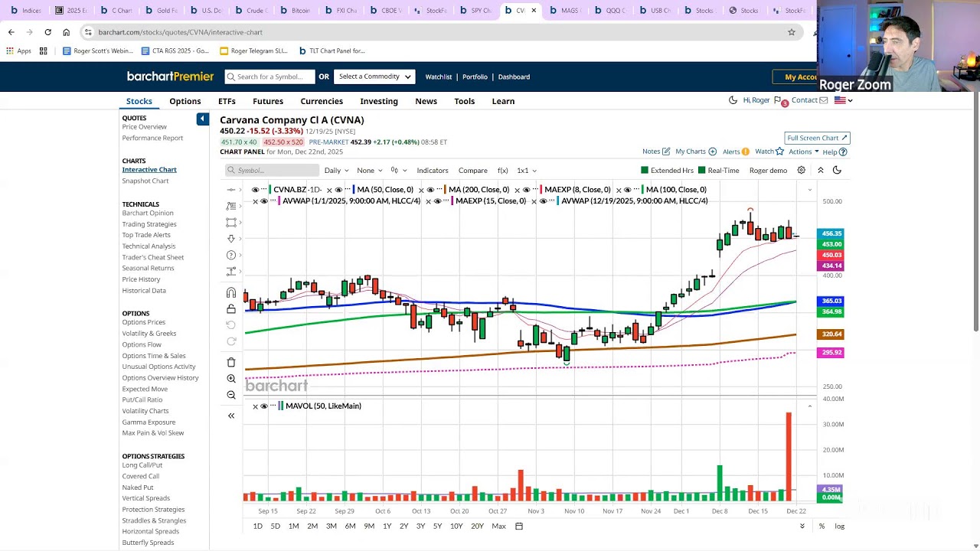The width and height of the screenshot is (980, 551).
Task: Select the arrow marker annotation tool
Action: (x=231, y=239)
